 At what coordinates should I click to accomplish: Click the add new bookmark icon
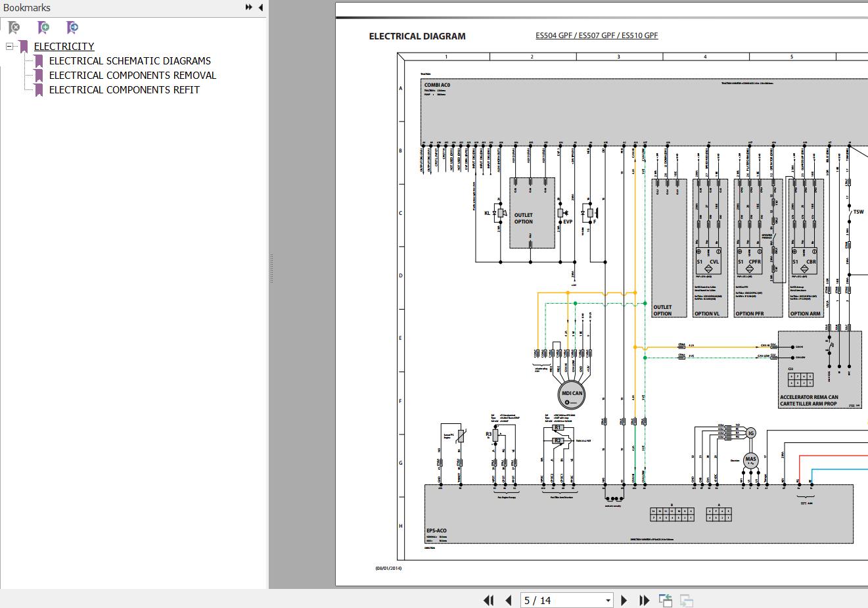(x=43, y=28)
